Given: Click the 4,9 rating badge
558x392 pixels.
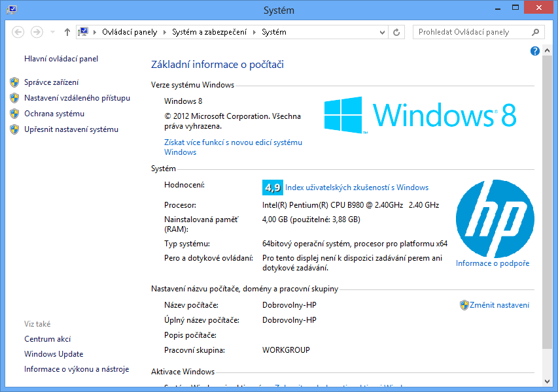Looking at the screenshot, I should [x=273, y=188].
